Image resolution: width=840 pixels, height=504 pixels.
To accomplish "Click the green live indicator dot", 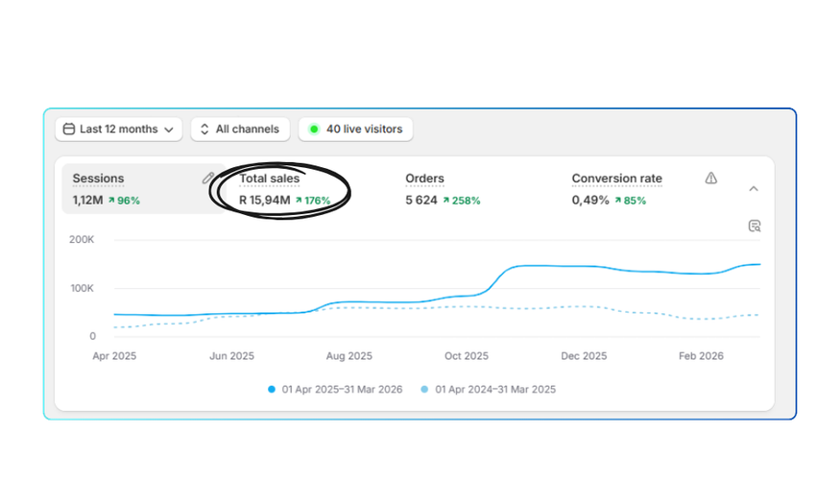I will [x=314, y=129].
